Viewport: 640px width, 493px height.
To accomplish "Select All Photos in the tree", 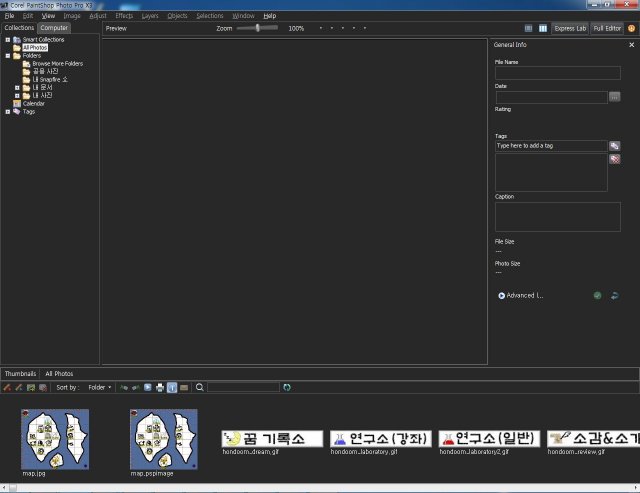I will [35, 48].
